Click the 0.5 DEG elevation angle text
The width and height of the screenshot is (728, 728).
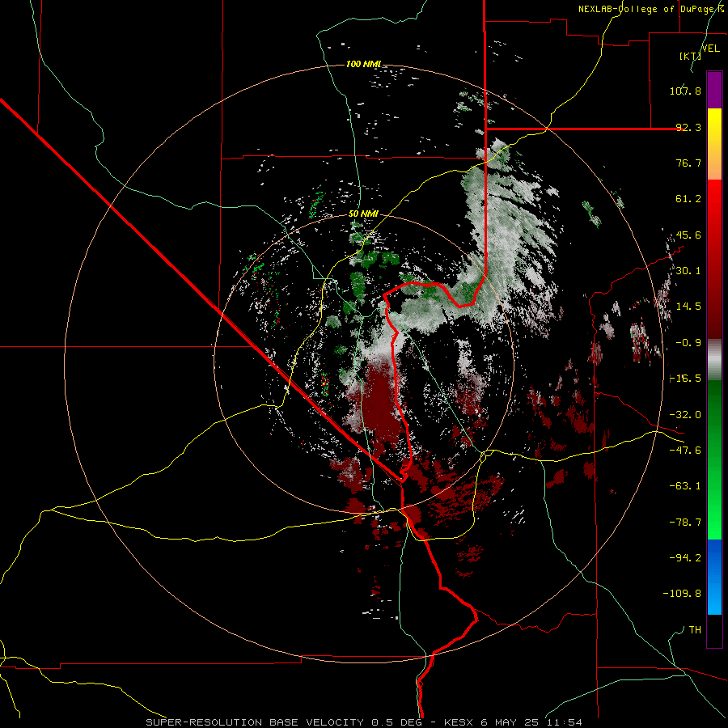(x=396, y=722)
